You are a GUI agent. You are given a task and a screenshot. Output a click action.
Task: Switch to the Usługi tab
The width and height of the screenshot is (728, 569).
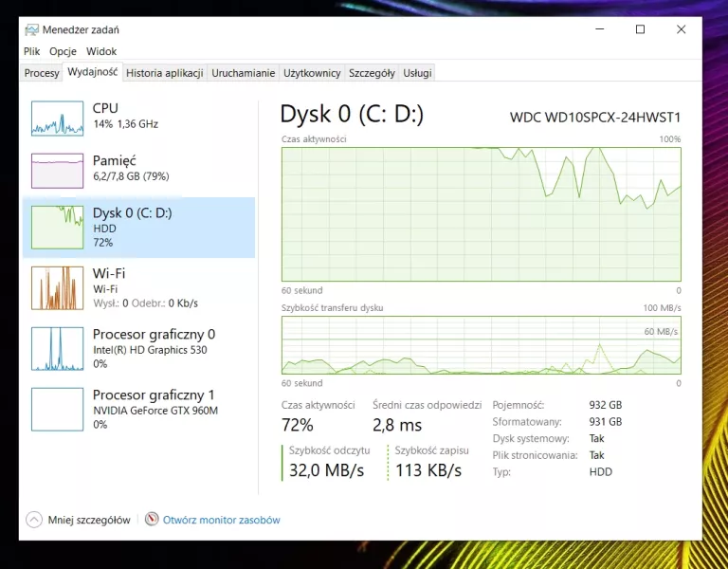[x=417, y=73]
